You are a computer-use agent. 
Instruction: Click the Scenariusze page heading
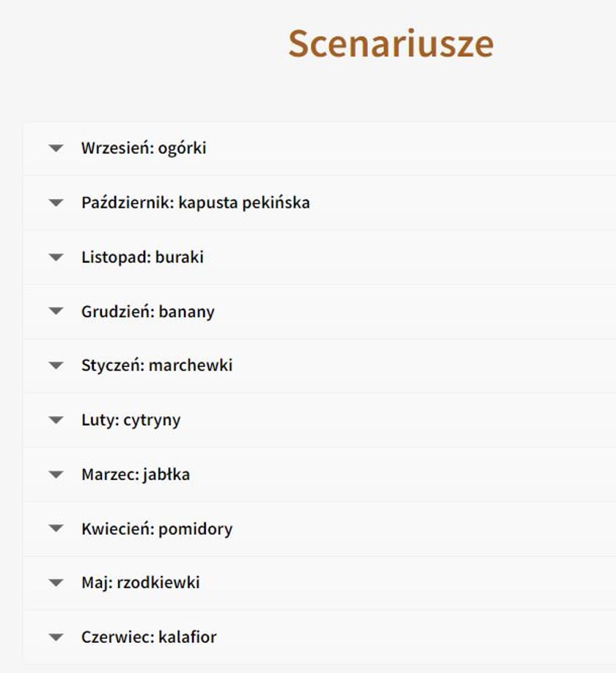(x=390, y=43)
